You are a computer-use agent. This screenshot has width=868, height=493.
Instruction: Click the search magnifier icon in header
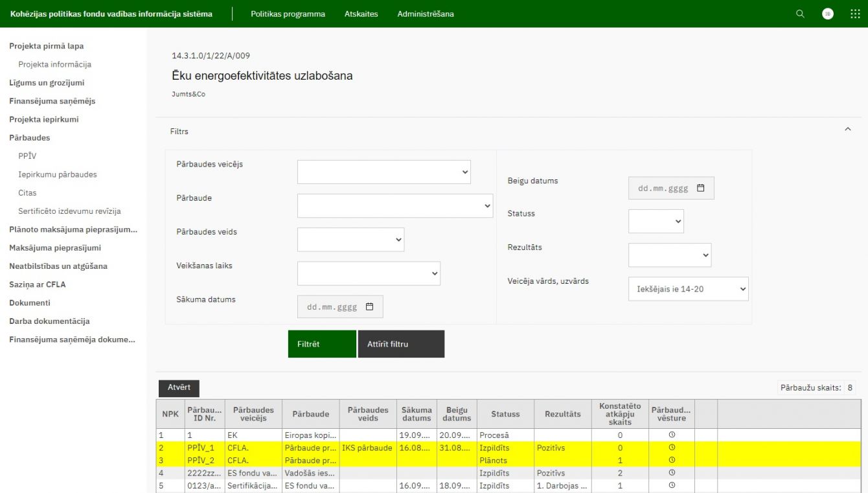tap(800, 14)
